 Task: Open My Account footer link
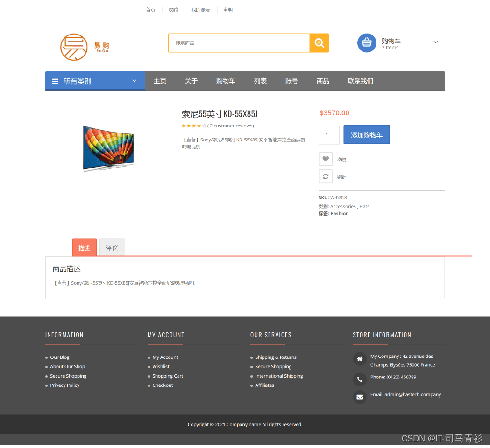coord(165,357)
